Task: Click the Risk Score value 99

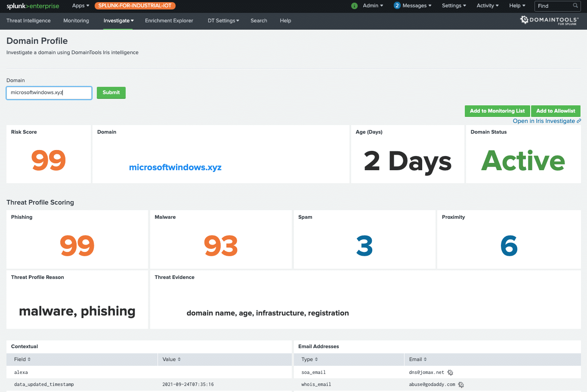Action: point(49,160)
